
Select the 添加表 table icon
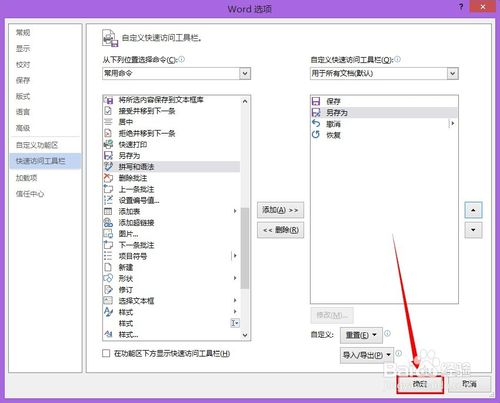pyautogui.click(x=108, y=211)
